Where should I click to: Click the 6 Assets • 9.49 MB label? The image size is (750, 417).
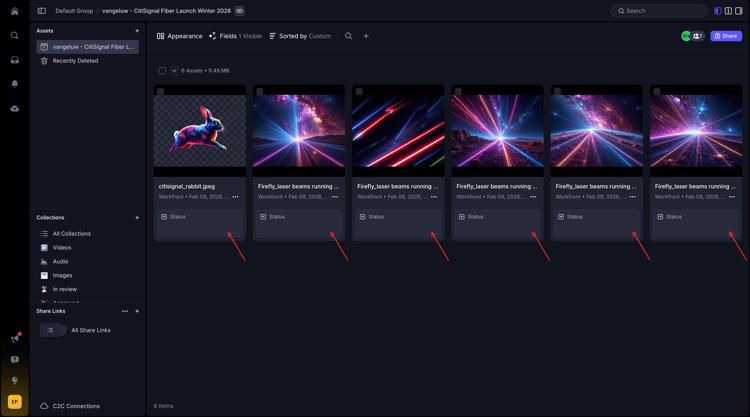click(205, 71)
